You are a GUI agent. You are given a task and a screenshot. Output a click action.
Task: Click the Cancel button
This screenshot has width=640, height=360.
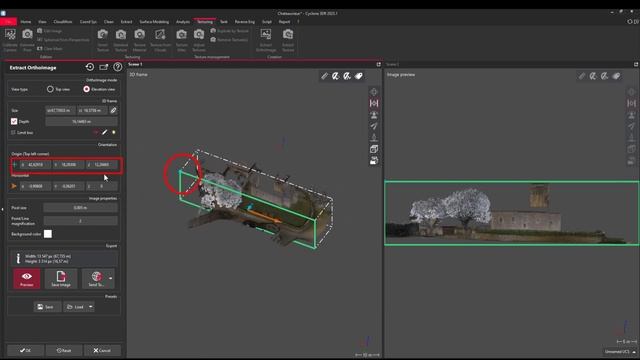102,350
